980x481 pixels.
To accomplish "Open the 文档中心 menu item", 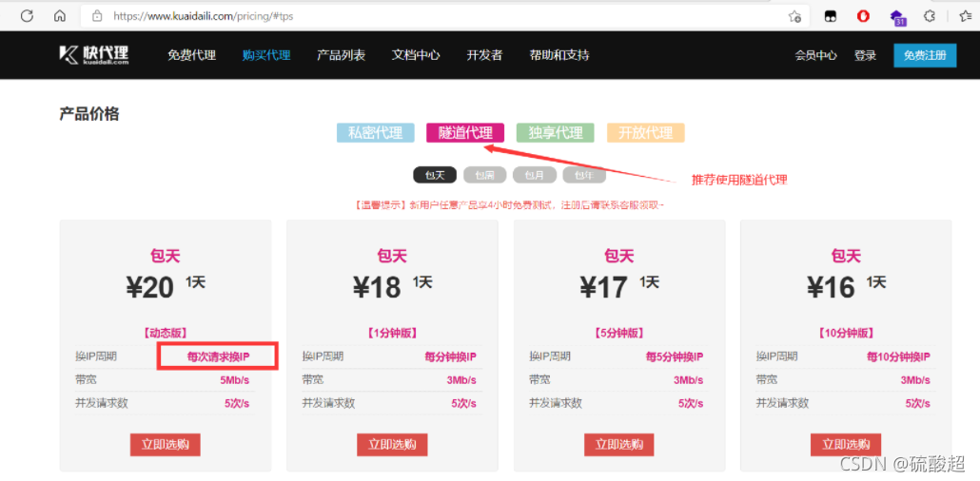I will point(416,55).
